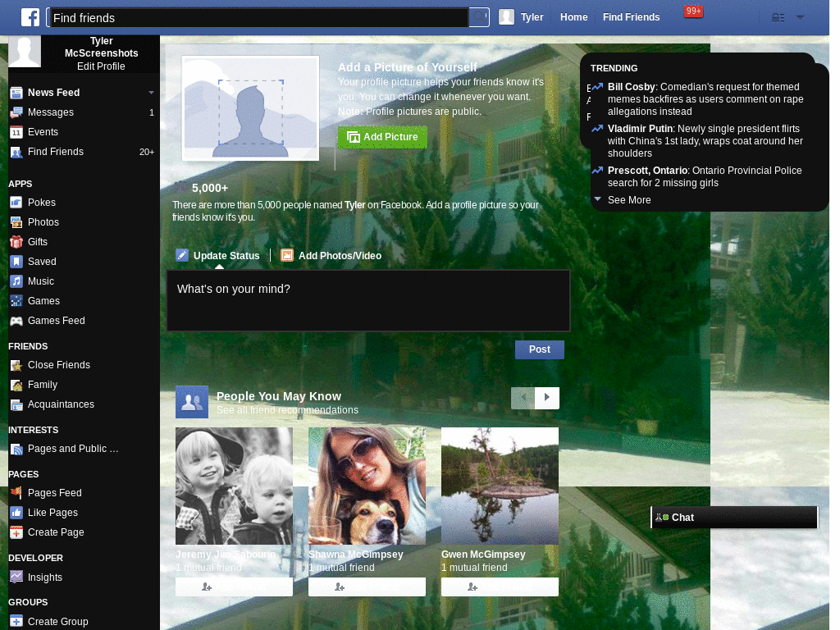
Task: Open the Music app icon
Action: (16, 281)
